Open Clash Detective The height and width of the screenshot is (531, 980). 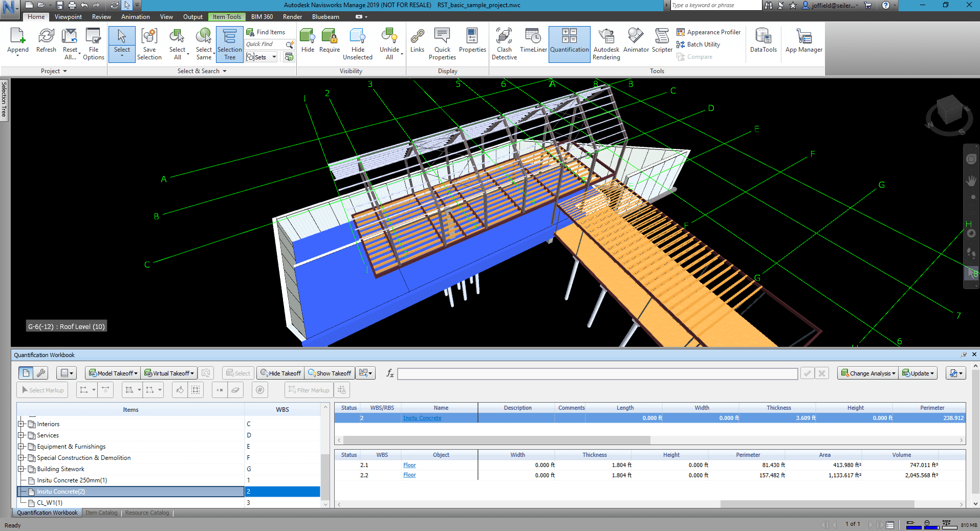504,44
